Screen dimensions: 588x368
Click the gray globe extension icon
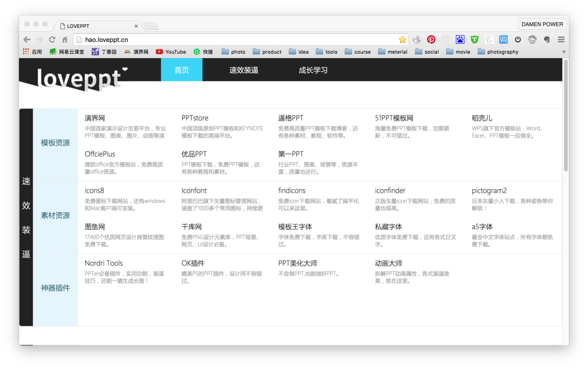tap(417, 39)
